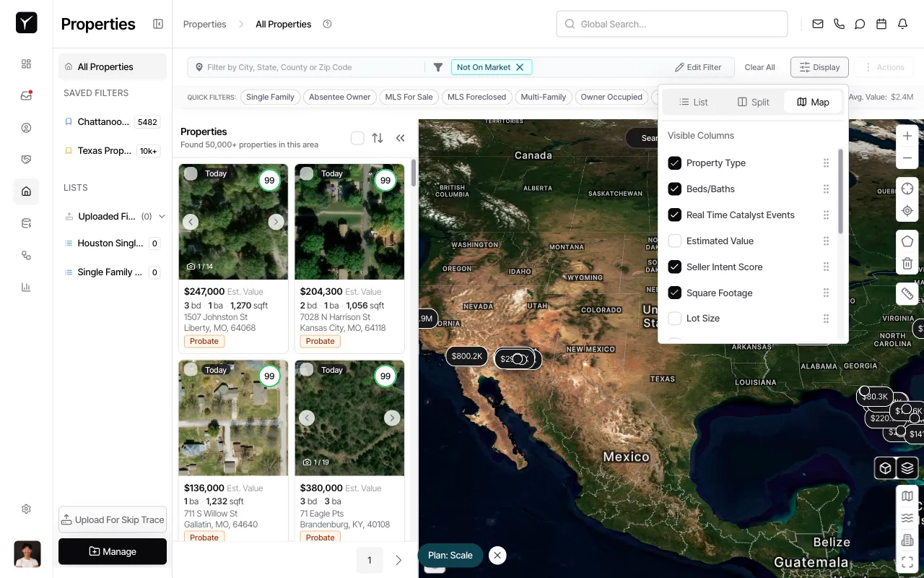
Task: Check the Lot Size column checkbox
Action: coord(675,319)
